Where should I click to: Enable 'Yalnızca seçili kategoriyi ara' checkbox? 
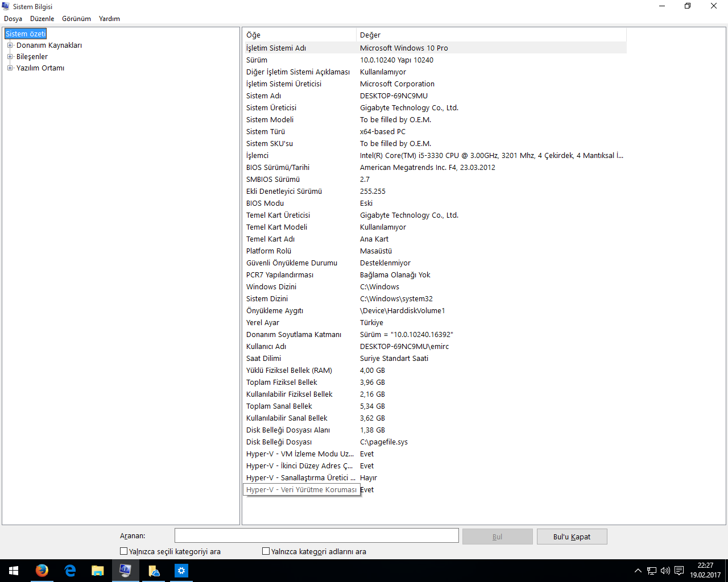[123, 551]
